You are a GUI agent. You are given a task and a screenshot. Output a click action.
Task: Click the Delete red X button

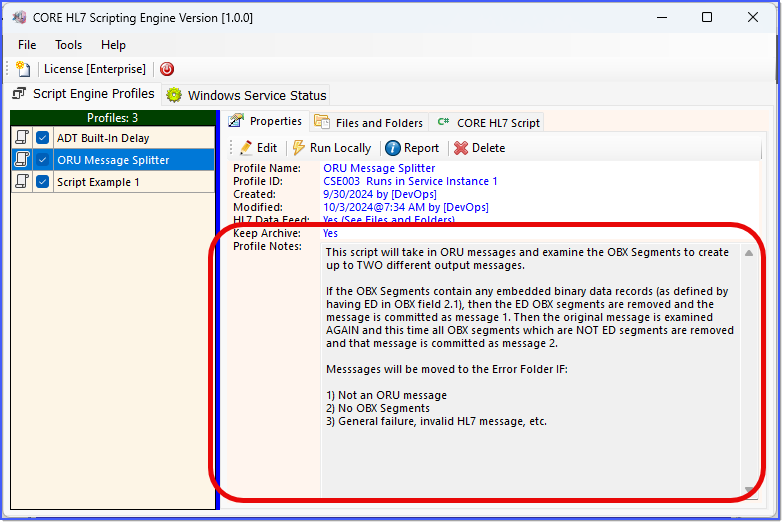point(480,148)
